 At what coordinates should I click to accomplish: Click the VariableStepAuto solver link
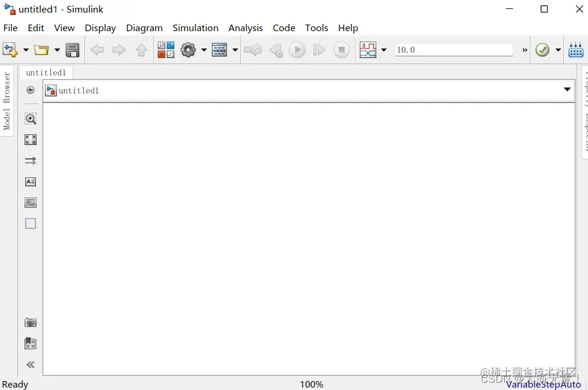[544, 385]
